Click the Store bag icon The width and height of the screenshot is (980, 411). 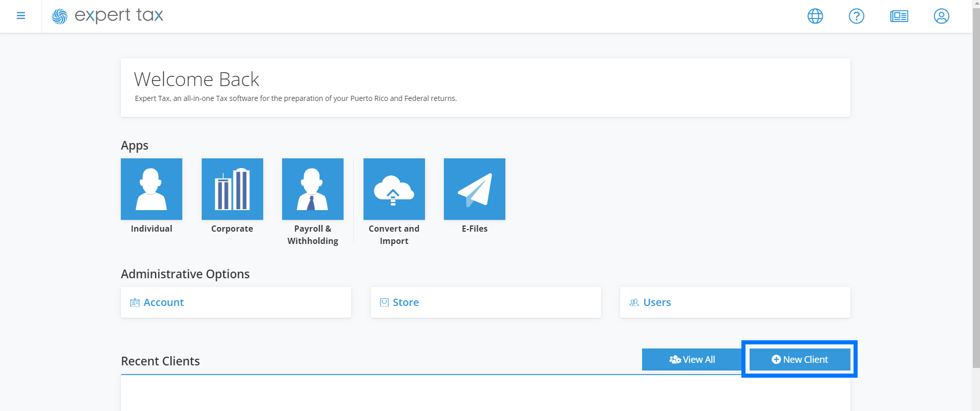click(384, 302)
